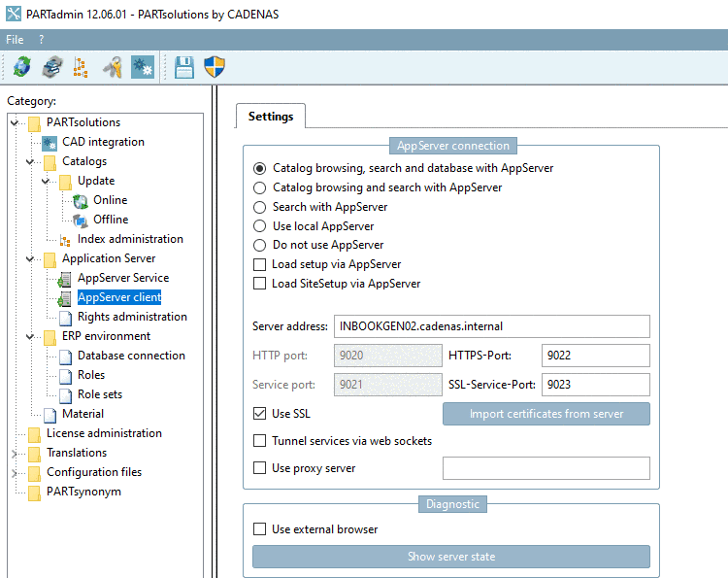Click Import certificates from server button
728x578 pixels.
point(546,414)
